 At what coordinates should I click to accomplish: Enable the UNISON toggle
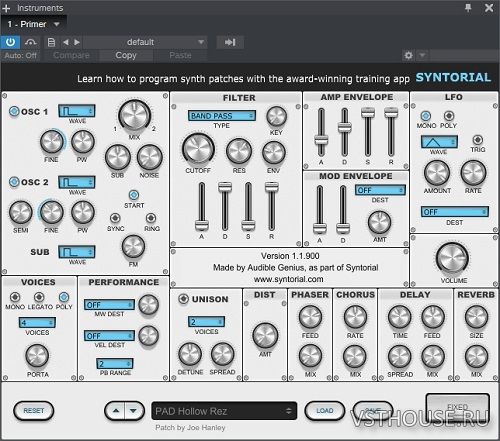tap(183, 299)
